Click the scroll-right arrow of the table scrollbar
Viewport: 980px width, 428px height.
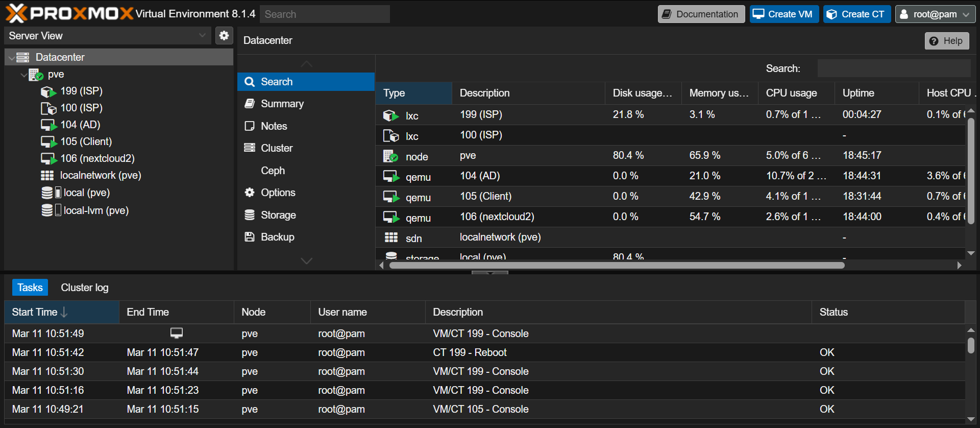tap(960, 265)
